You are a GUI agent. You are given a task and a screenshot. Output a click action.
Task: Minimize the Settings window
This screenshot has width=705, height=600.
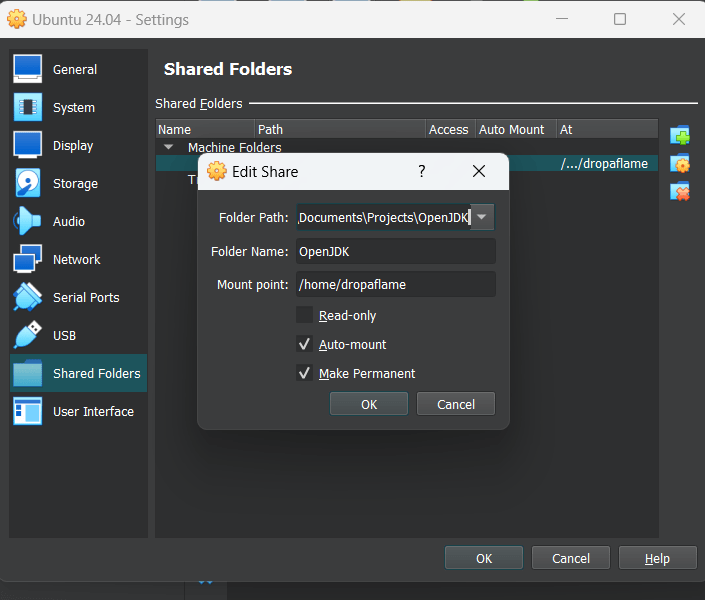(x=562, y=19)
